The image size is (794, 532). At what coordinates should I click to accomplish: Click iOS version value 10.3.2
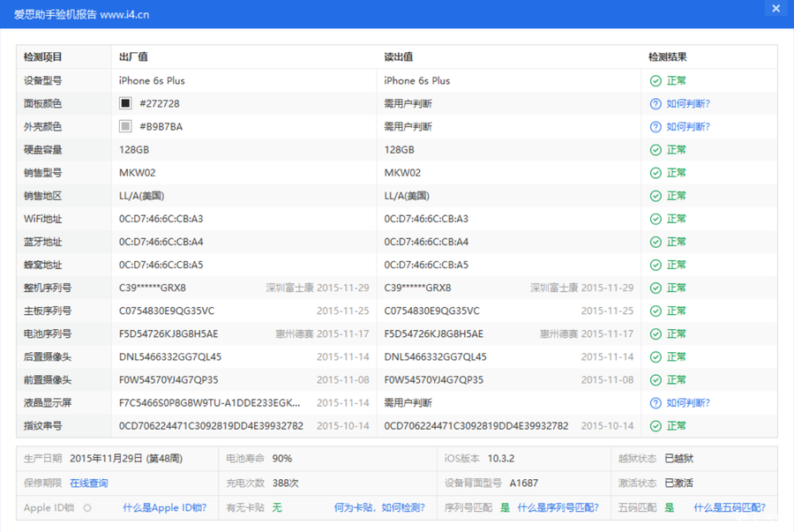[x=501, y=459]
